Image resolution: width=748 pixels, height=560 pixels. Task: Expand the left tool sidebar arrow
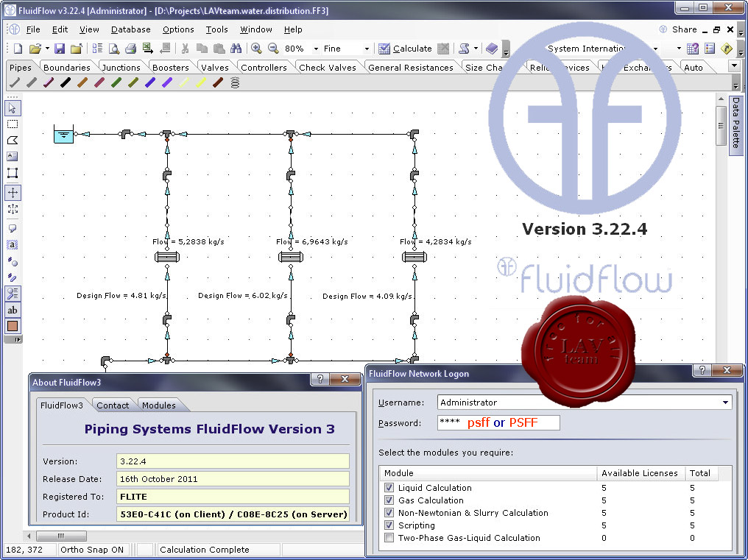pyautogui.click(x=13, y=340)
